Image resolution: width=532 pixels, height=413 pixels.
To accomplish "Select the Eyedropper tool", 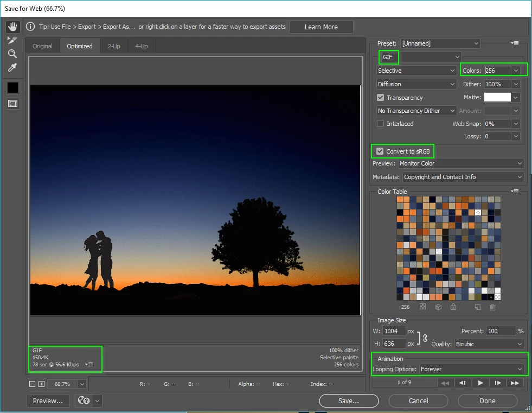I will [12, 67].
